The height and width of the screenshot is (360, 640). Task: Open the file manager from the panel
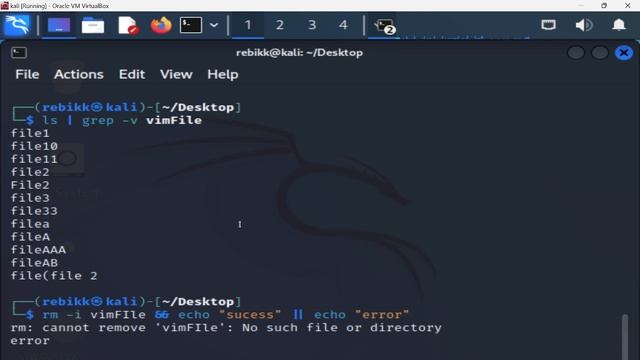(x=93, y=25)
